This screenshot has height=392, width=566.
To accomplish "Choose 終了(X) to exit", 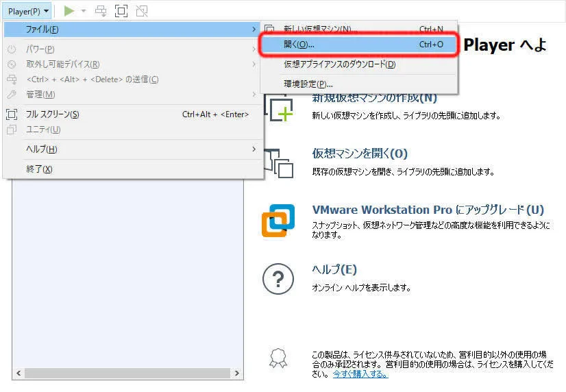I will [132, 169].
